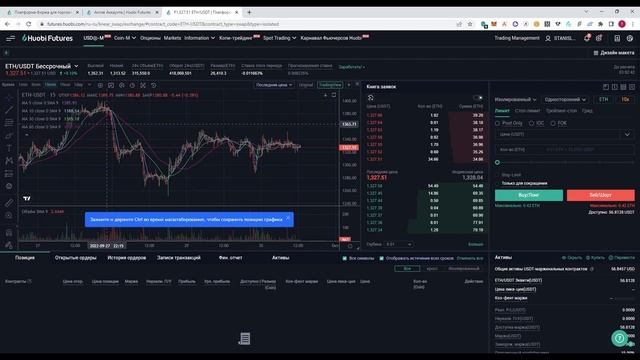
Task: Open the Coin-M dropdown menu
Action: (124, 38)
